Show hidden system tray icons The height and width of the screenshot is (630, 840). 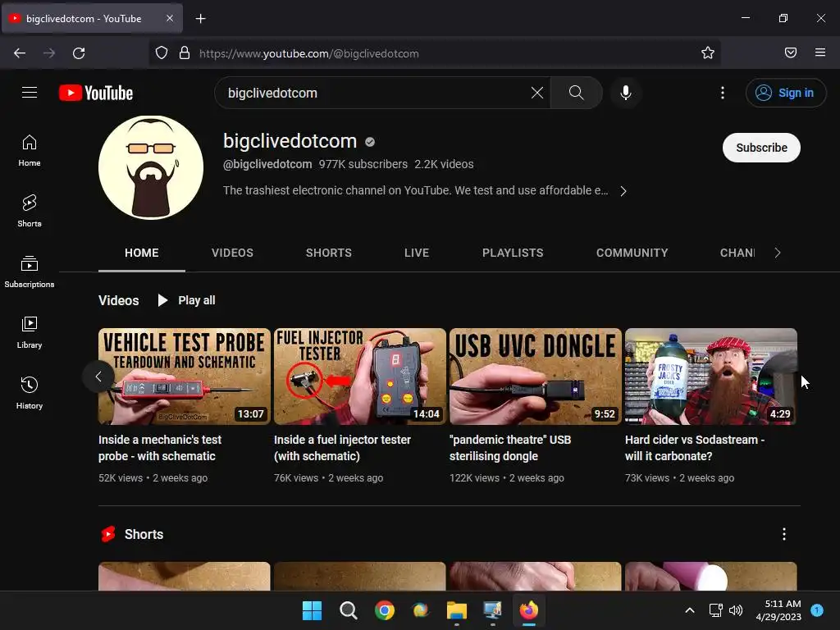(690, 610)
